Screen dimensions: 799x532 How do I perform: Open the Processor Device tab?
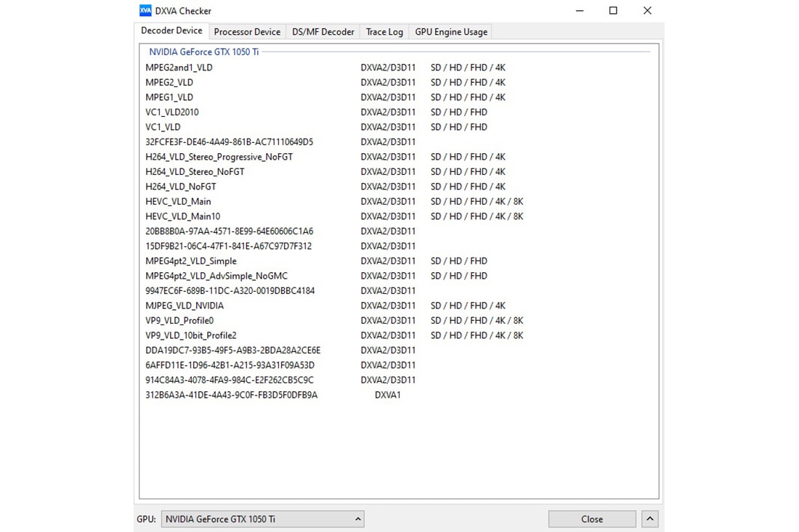point(247,31)
